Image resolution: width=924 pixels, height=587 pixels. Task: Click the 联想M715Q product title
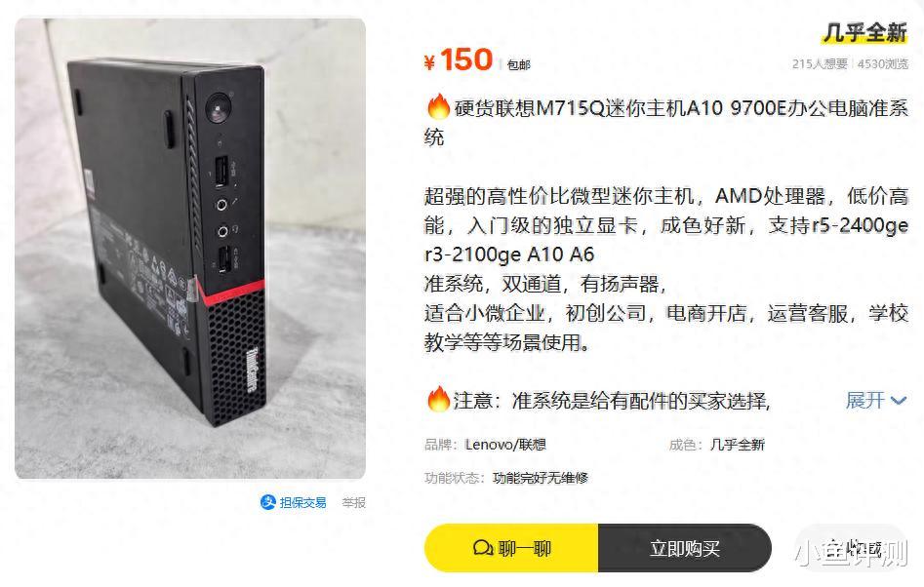(x=665, y=123)
